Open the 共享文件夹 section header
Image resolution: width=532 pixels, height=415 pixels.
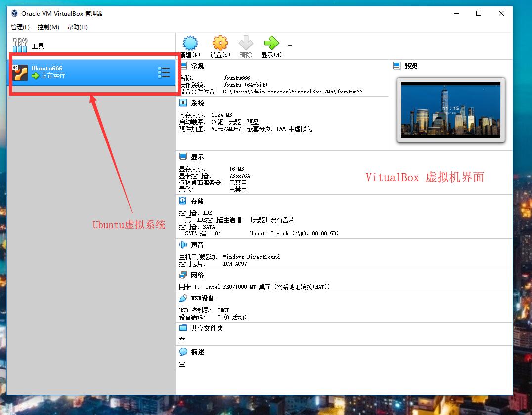(x=207, y=328)
